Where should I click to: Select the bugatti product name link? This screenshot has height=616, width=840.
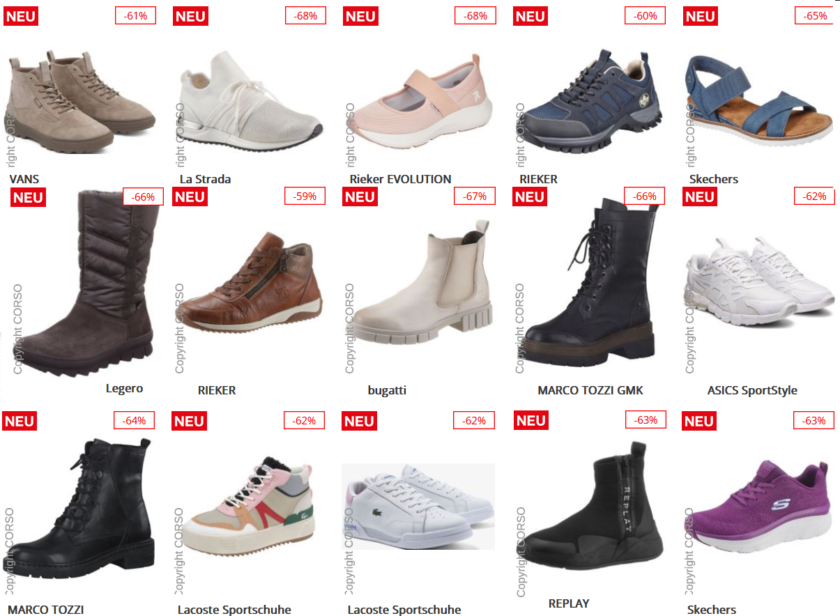387,390
